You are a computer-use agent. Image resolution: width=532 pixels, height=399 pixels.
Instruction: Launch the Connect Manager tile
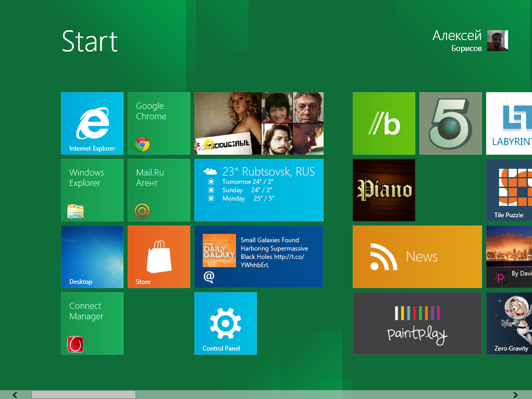[x=92, y=323]
